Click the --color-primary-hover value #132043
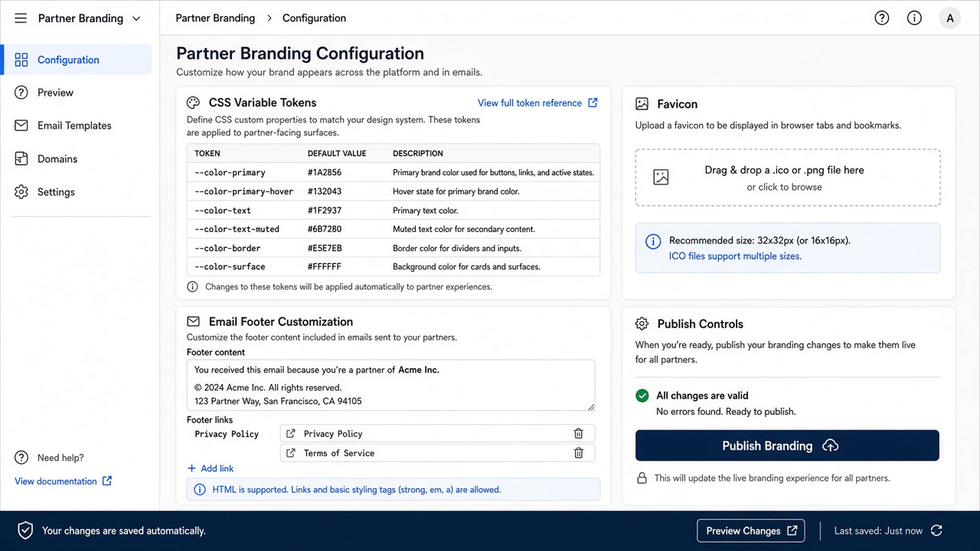The width and height of the screenshot is (980, 551). coord(325,191)
